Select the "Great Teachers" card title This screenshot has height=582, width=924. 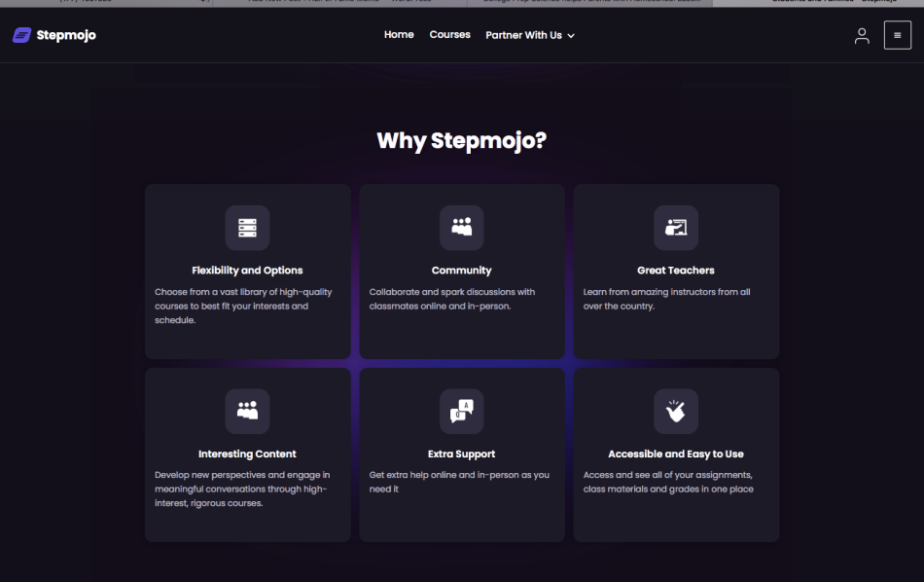[676, 270]
